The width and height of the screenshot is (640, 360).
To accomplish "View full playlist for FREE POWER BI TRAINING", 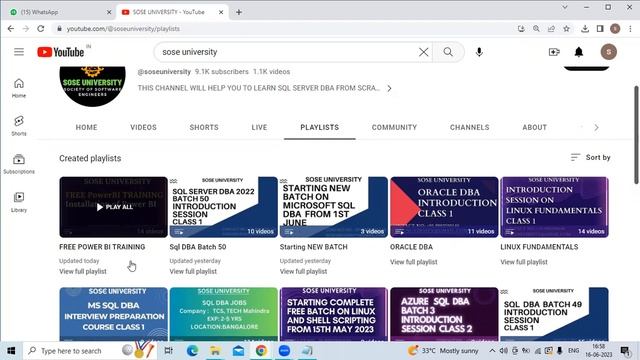I will pyautogui.click(x=83, y=271).
